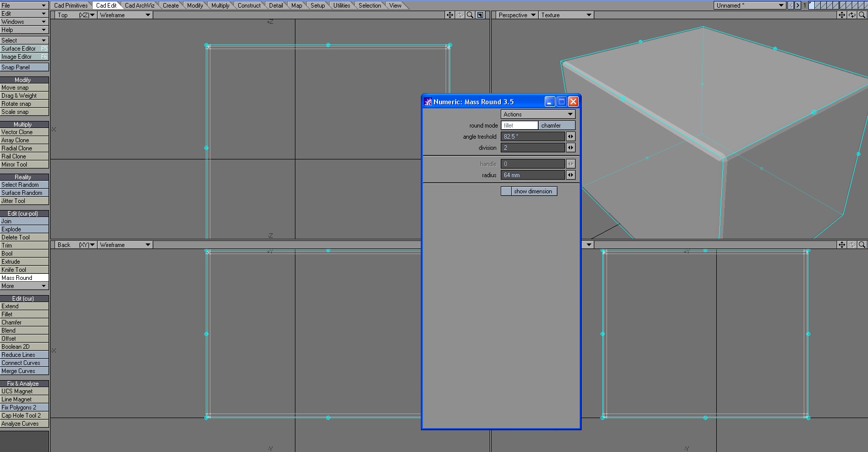Maximize the Top viewport with expand icon

point(480,15)
